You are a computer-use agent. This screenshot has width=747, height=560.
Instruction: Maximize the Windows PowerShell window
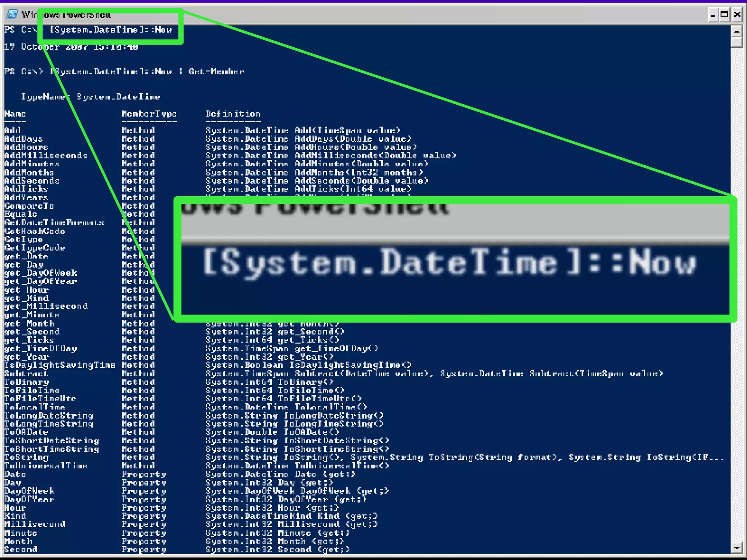(x=724, y=15)
